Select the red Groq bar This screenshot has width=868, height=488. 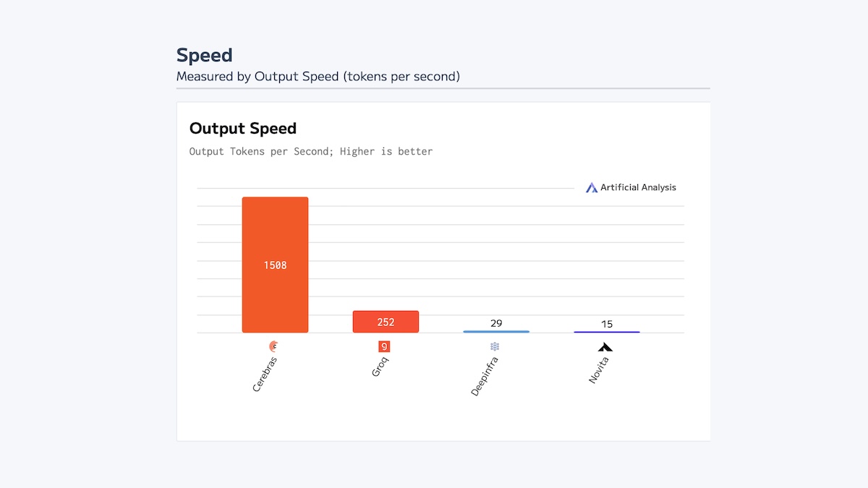[x=386, y=322]
